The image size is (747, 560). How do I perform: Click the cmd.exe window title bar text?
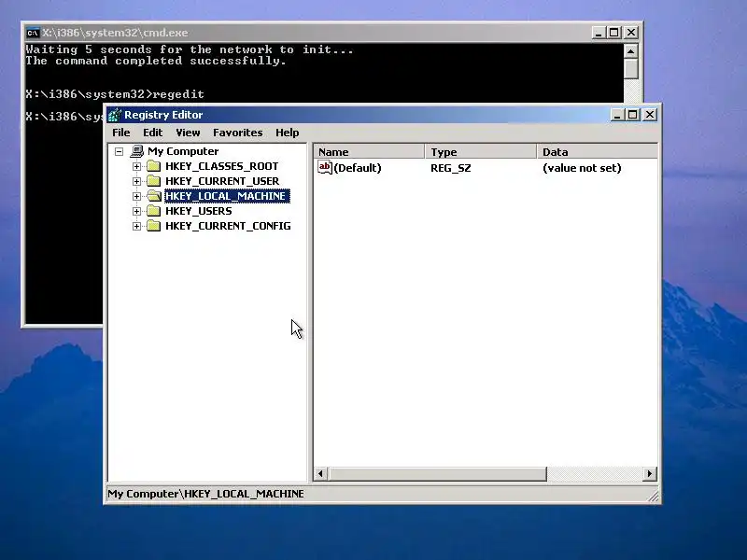pos(115,33)
